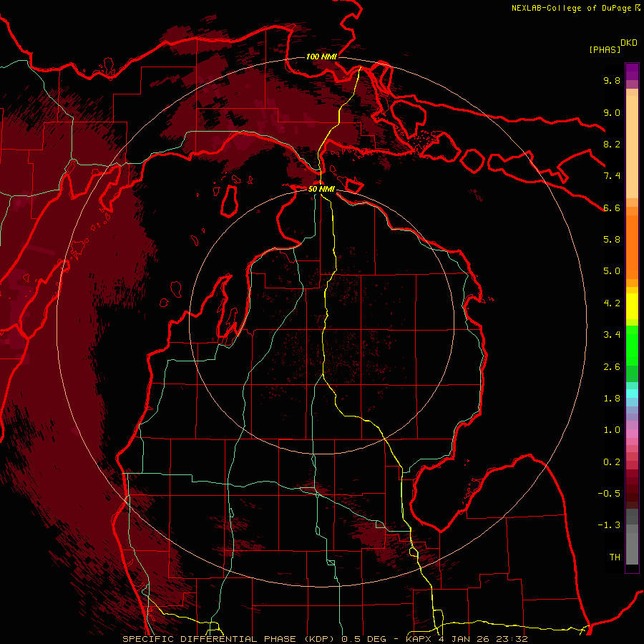Screen dimensions: 644x644
Task: Click the 9.0 value on the scale
Action: 612,112
